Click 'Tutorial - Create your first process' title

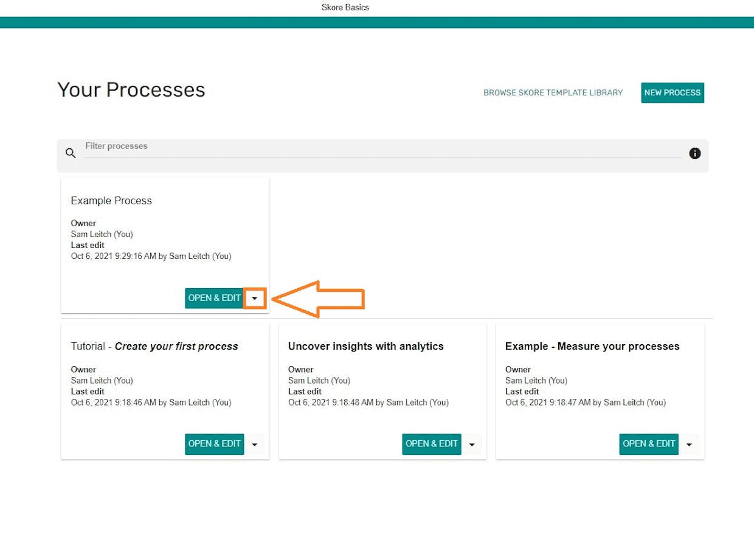[154, 347]
